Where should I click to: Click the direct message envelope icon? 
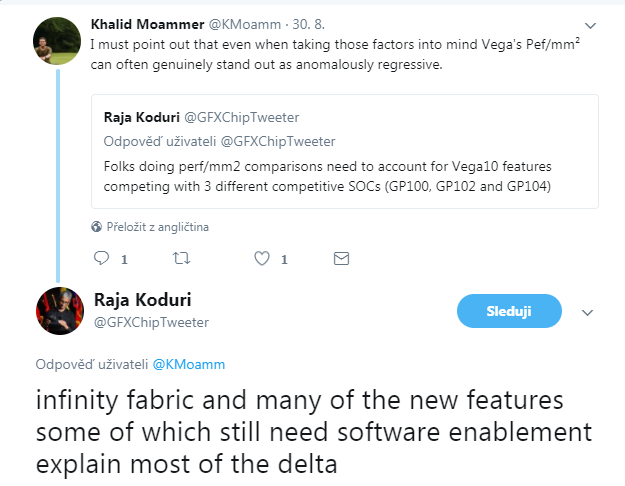coord(341,259)
